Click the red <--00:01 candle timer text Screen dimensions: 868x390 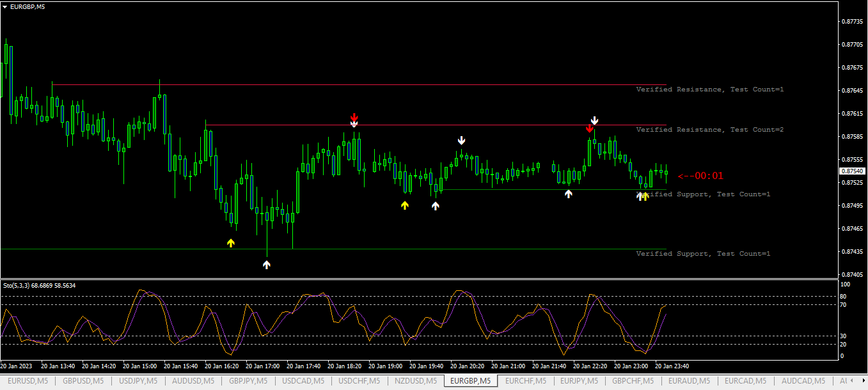(x=700, y=176)
